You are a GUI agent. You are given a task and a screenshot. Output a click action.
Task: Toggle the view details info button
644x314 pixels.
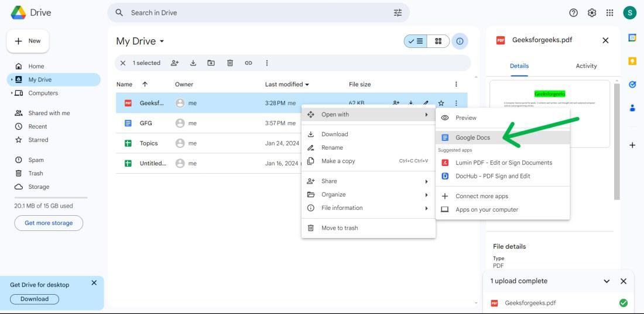tap(460, 41)
